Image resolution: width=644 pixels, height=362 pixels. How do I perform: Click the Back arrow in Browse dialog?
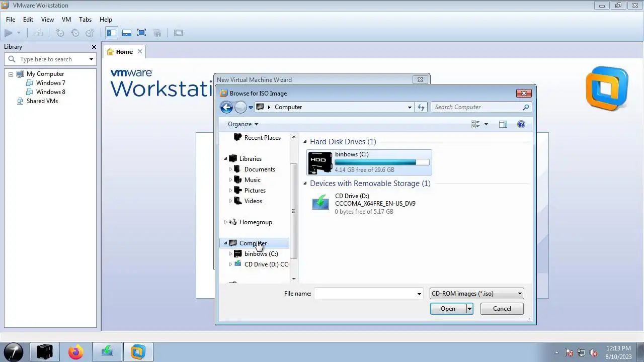(x=226, y=107)
